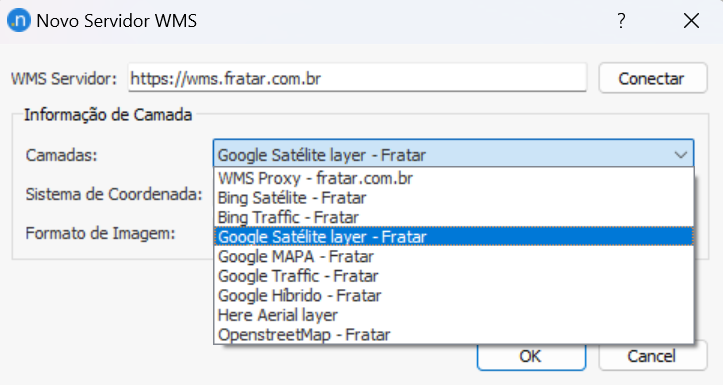
Task: Click the Camadas label
Action: (61, 155)
